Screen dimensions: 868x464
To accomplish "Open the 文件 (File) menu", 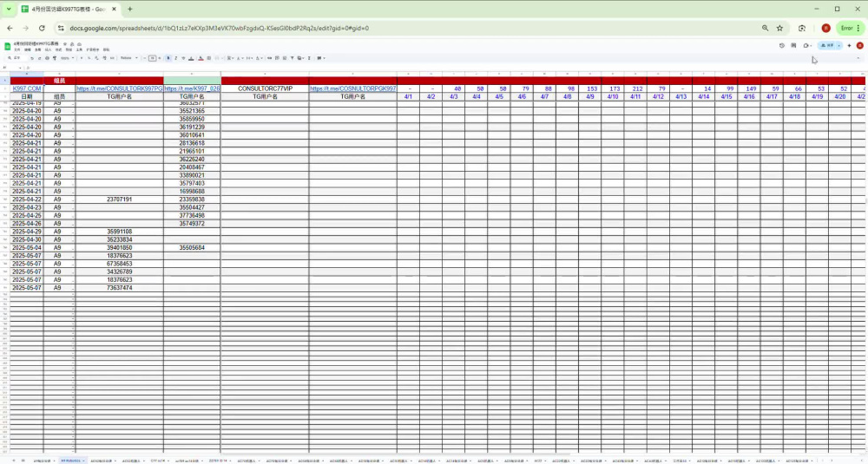I will click(16, 49).
